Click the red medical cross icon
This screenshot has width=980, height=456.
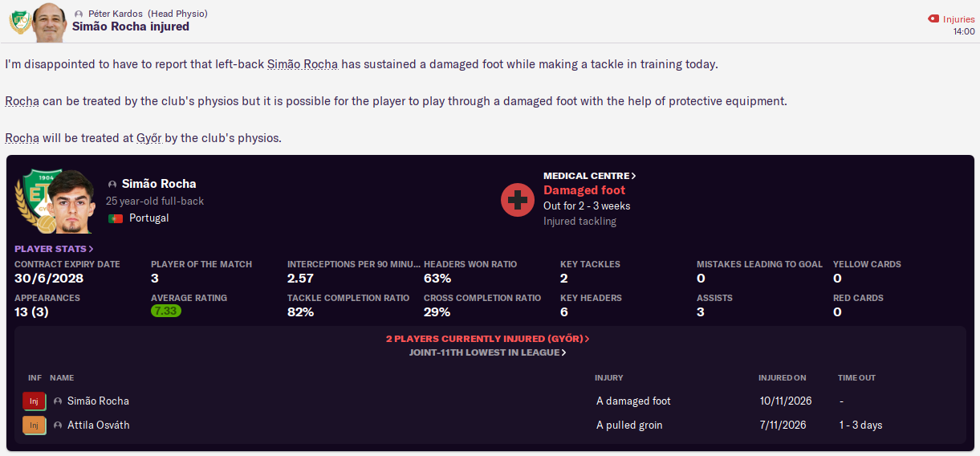518,199
